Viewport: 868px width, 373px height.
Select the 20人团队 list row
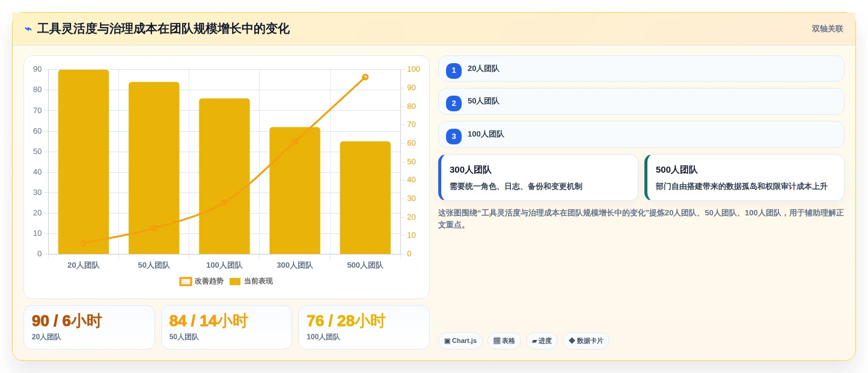click(641, 69)
